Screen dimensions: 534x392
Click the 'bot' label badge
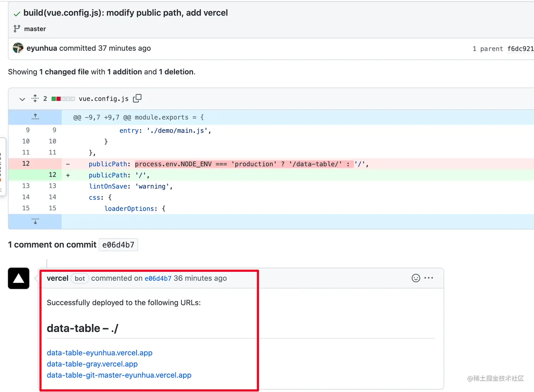(x=80, y=278)
